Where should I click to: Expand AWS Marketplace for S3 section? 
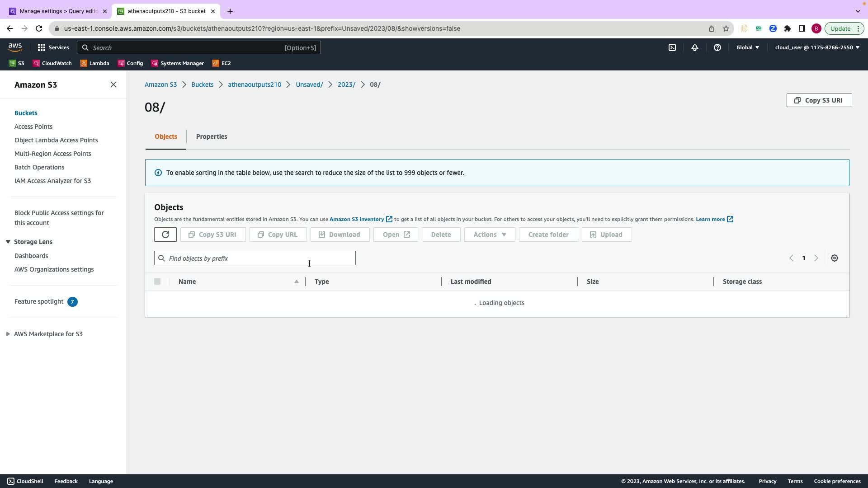8,334
